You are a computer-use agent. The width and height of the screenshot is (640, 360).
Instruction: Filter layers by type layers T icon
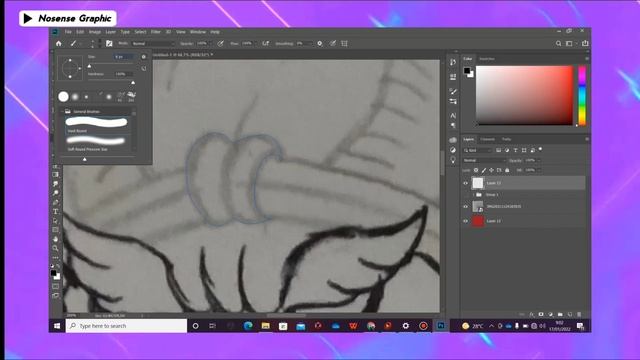tap(516, 150)
